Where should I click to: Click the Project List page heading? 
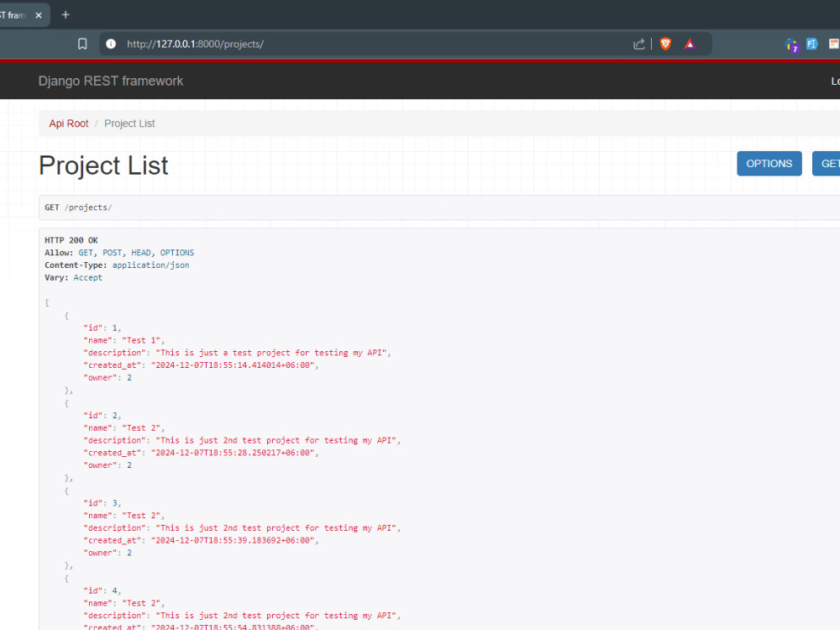coord(103,165)
